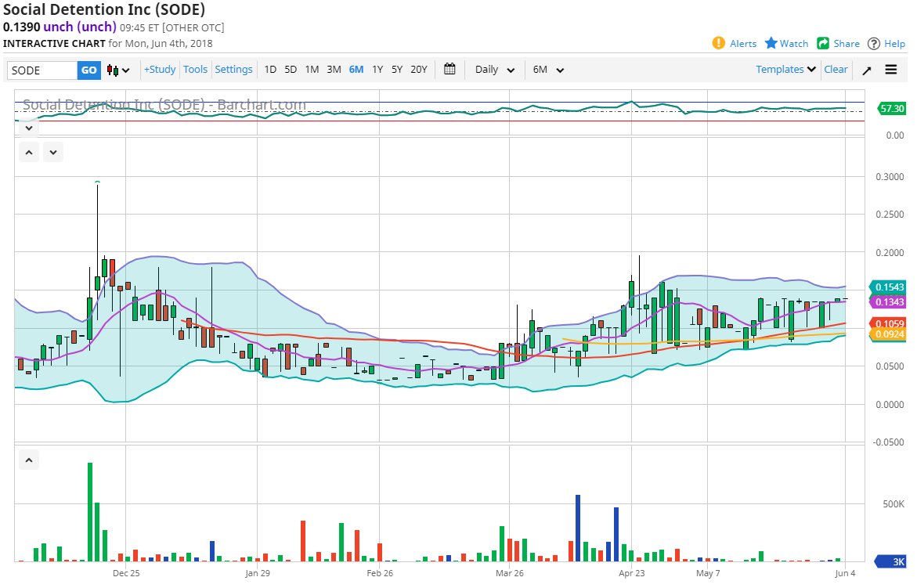The image size is (917, 588).
Task: Open the +Study menu
Action: click(x=160, y=70)
